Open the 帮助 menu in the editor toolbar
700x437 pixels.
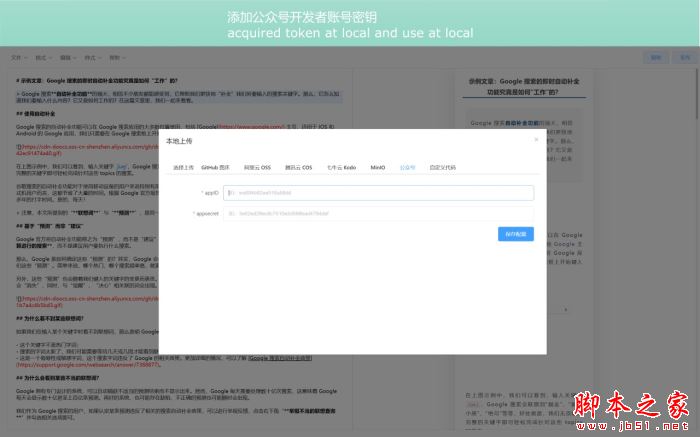117,58
